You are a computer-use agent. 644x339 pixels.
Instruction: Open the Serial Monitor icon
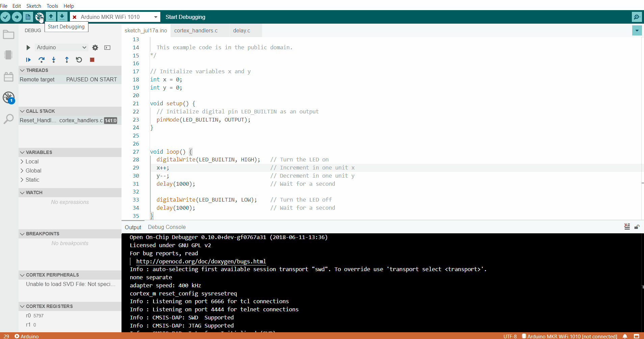pos(637,17)
